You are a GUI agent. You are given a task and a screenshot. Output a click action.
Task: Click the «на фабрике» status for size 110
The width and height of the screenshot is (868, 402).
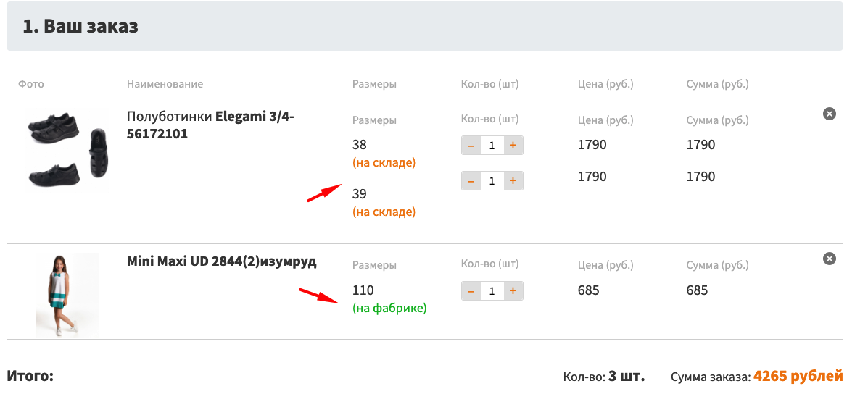(x=389, y=309)
